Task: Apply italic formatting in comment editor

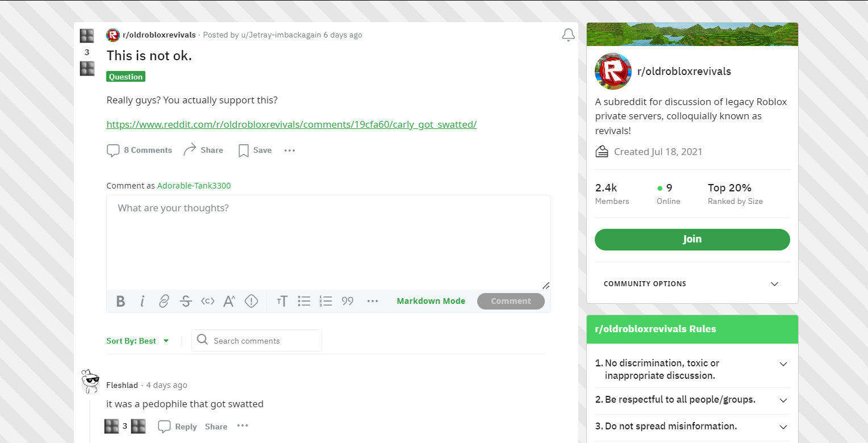Action: tap(142, 301)
